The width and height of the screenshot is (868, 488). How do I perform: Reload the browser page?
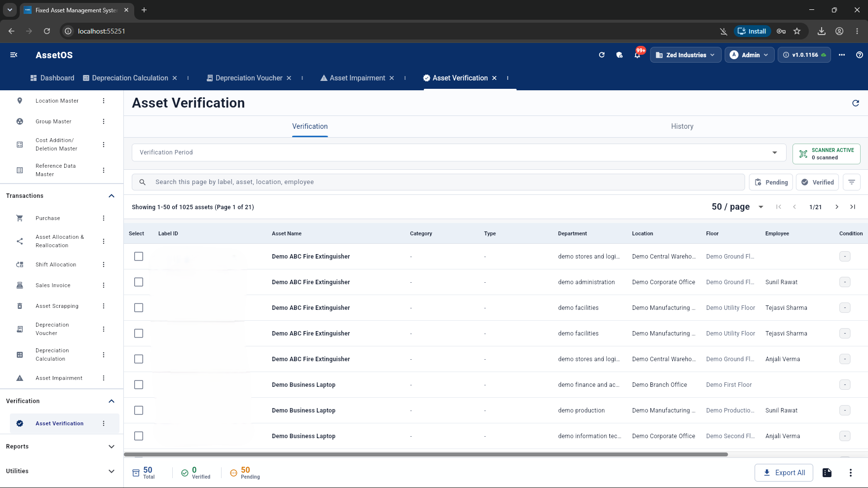[x=47, y=31]
